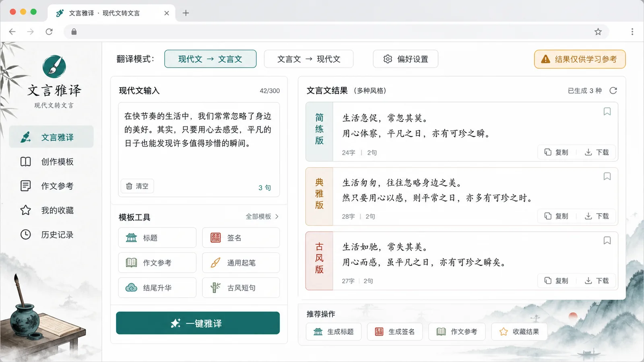Bookmark the 典雅版 translation result
This screenshot has height=362, width=644.
point(607,176)
